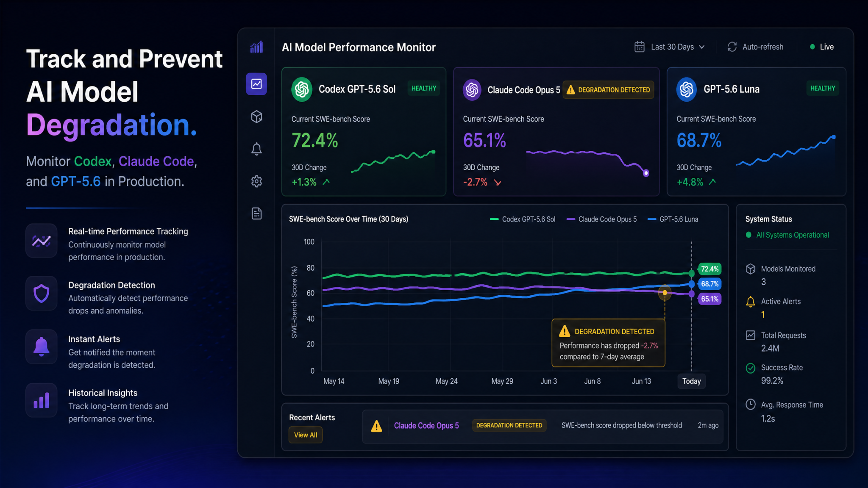
Task: Click the Recent Alerts warning triangle icon
Action: click(x=376, y=426)
